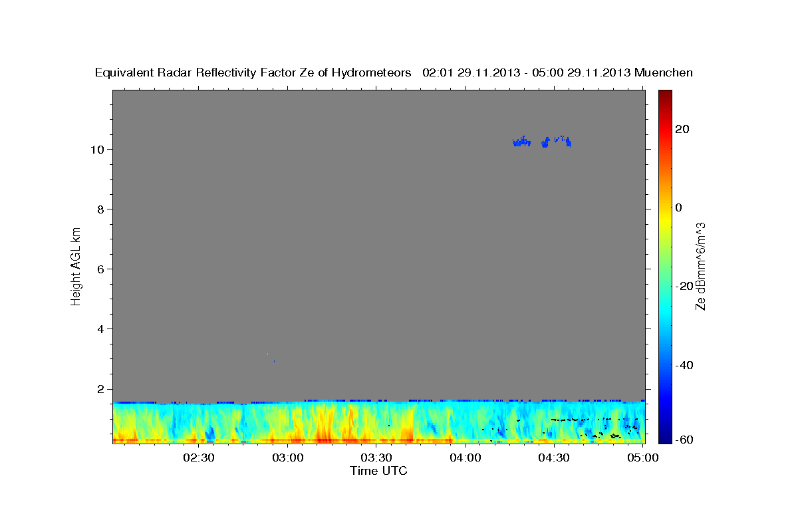Click the 03:30 time tick label

click(x=377, y=458)
